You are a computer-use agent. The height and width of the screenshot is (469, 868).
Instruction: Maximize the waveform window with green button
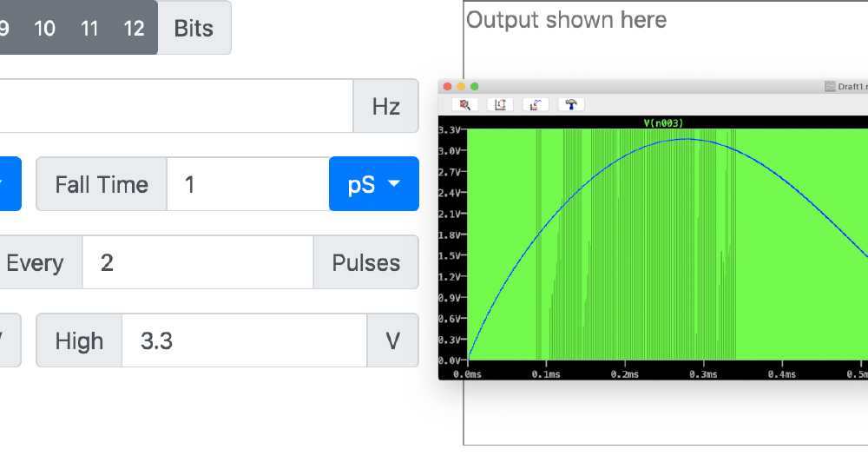pyautogui.click(x=475, y=86)
